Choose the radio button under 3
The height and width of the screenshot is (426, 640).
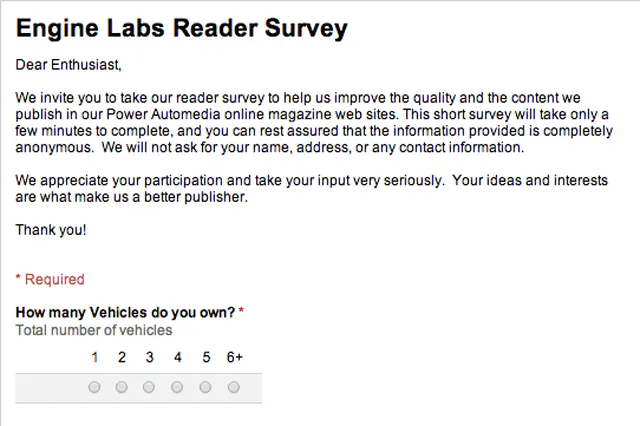tap(149, 387)
